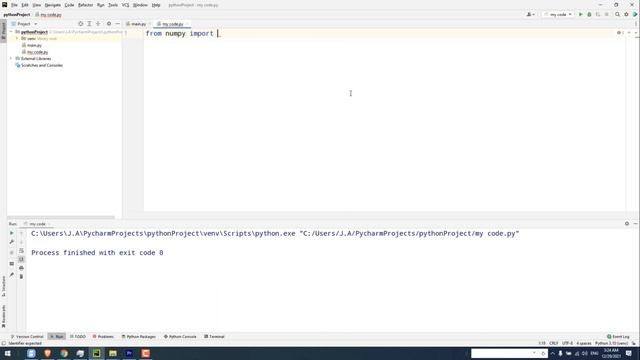Toggle scroll to end in Run console
640x360 pixels.
(21, 259)
